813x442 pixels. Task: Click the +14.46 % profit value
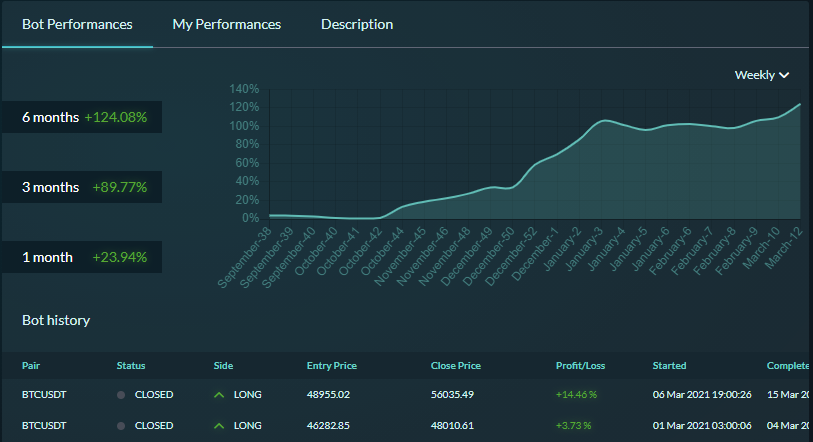[x=576, y=395]
